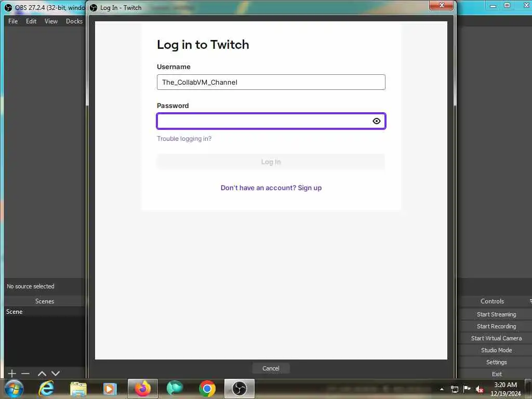Image resolution: width=532 pixels, height=399 pixels.
Task: Click the Controls panel header
Action: pyautogui.click(x=492, y=301)
